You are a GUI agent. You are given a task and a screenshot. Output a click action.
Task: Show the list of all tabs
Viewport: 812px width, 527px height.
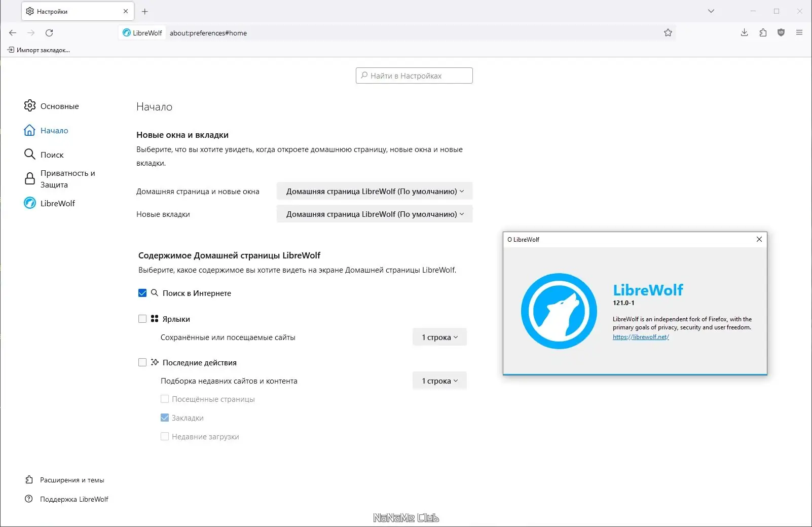tap(711, 11)
